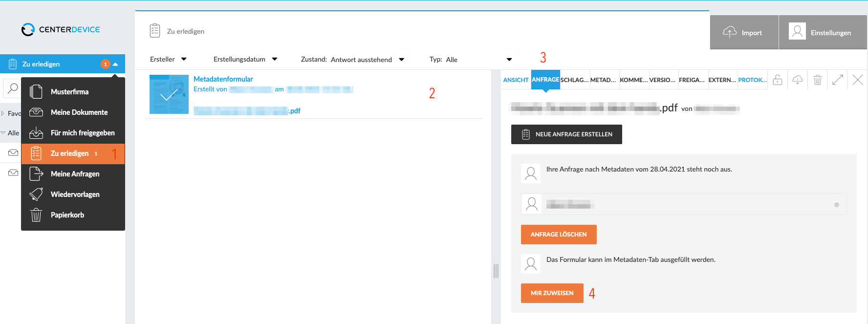Image resolution: width=868 pixels, height=324 pixels.
Task: Click the Musterfirma documents icon
Action: [x=36, y=91]
